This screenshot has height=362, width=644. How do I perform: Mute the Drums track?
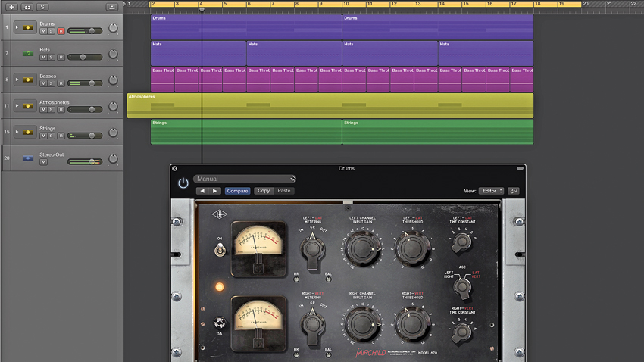point(43,31)
